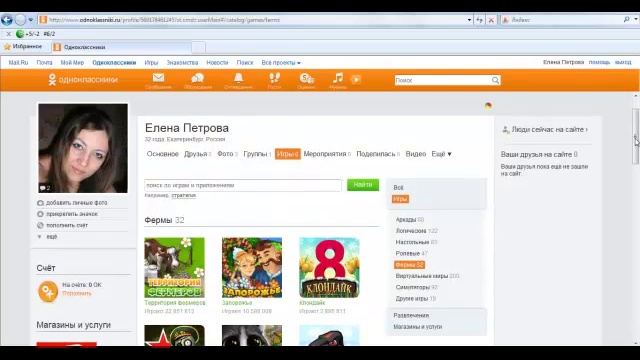Open the Discussions speech bubbles icon

[x=198, y=78]
